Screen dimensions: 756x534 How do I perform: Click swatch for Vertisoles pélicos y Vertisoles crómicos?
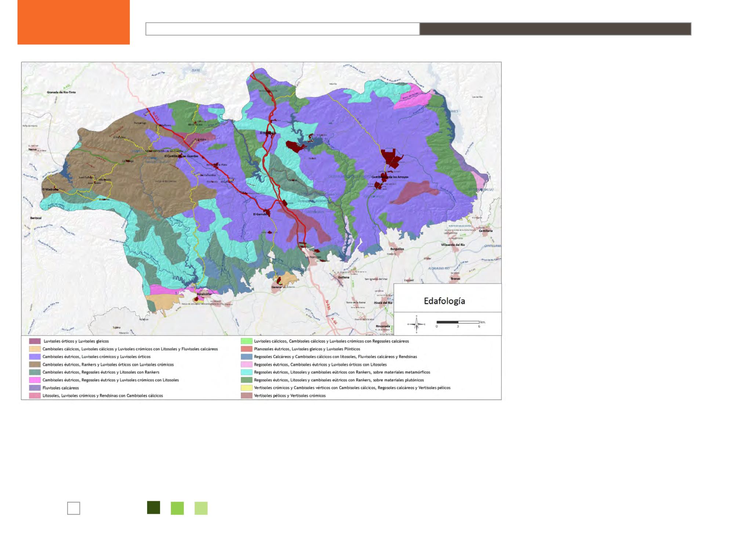click(247, 396)
